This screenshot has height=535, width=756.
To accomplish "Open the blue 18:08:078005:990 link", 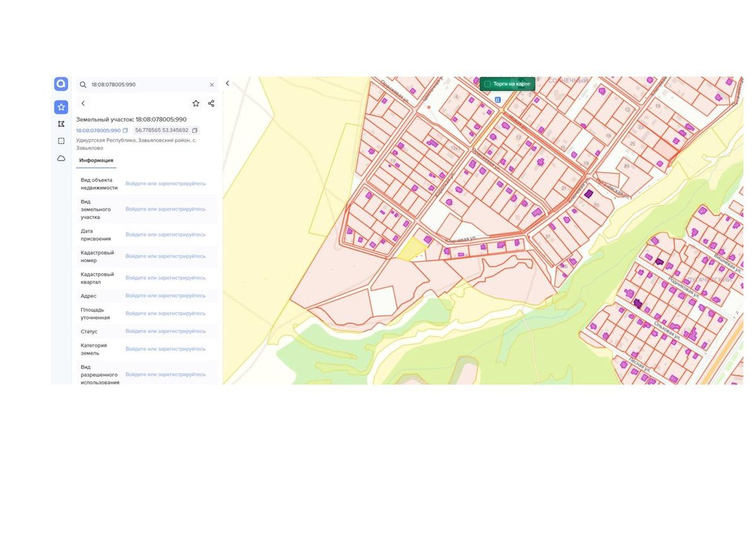I will click(98, 130).
